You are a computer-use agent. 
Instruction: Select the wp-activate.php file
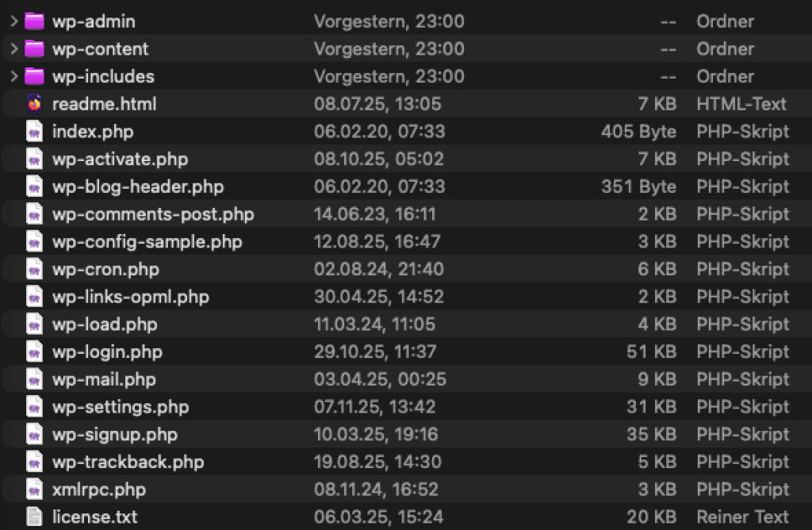pyautogui.click(x=119, y=159)
